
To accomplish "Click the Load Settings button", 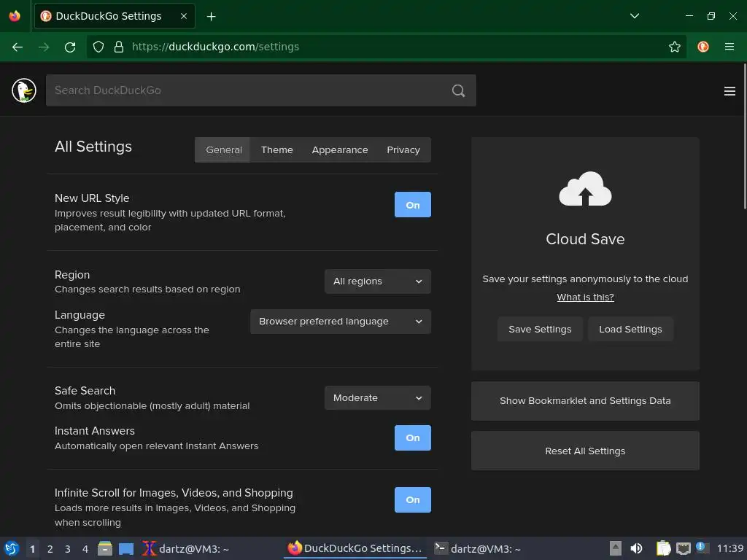I will [x=630, y=329].
